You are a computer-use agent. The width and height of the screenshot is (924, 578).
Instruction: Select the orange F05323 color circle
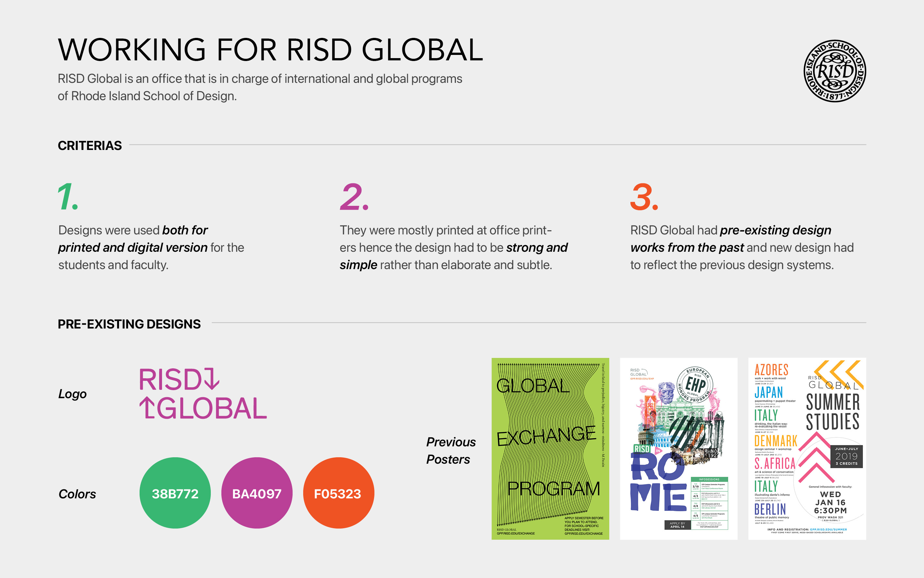(x=339, y=493)
